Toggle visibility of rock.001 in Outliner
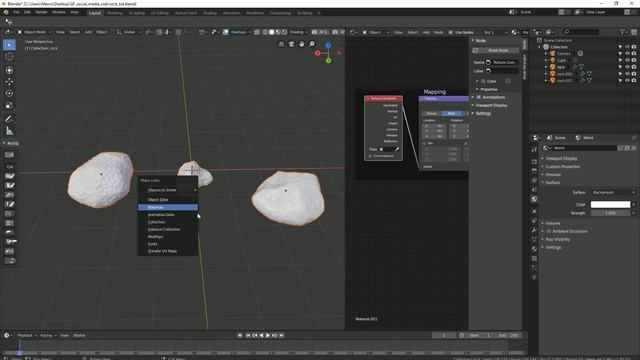The height and width of the screenshot is (360, 640). (x=627, y=74)
